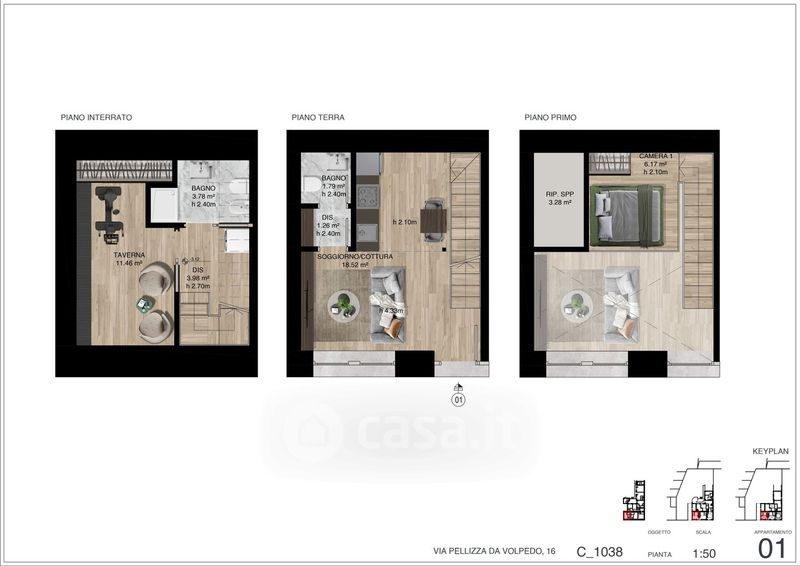Select the lower armchair in the Taverna
This screenshot has height=566, width=800.
coord(156,326)
